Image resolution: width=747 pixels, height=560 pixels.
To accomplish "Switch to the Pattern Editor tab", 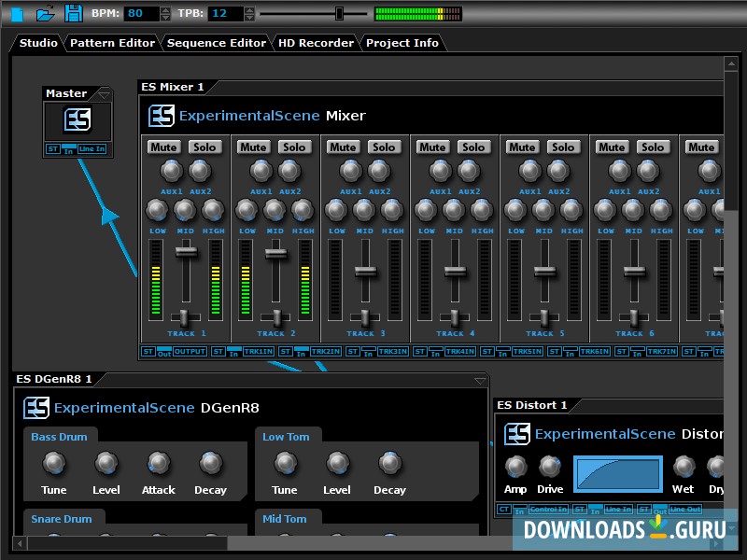I will point(112,43).
